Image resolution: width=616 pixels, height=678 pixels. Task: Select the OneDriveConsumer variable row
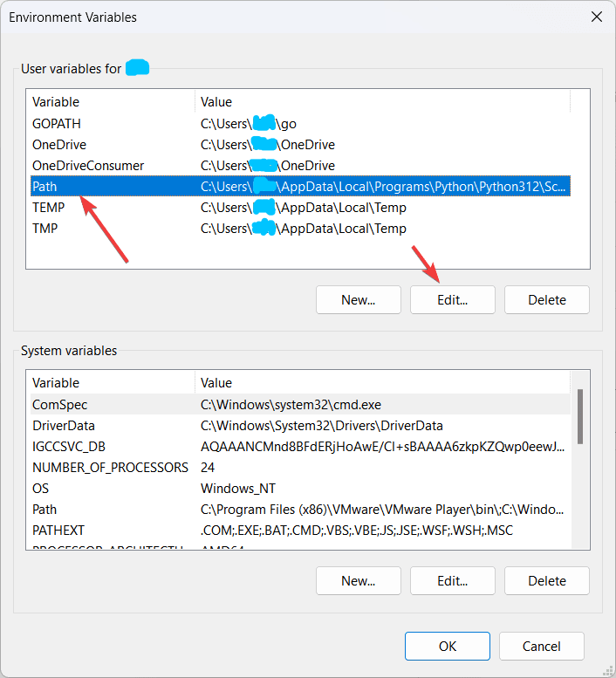point(300,166)
